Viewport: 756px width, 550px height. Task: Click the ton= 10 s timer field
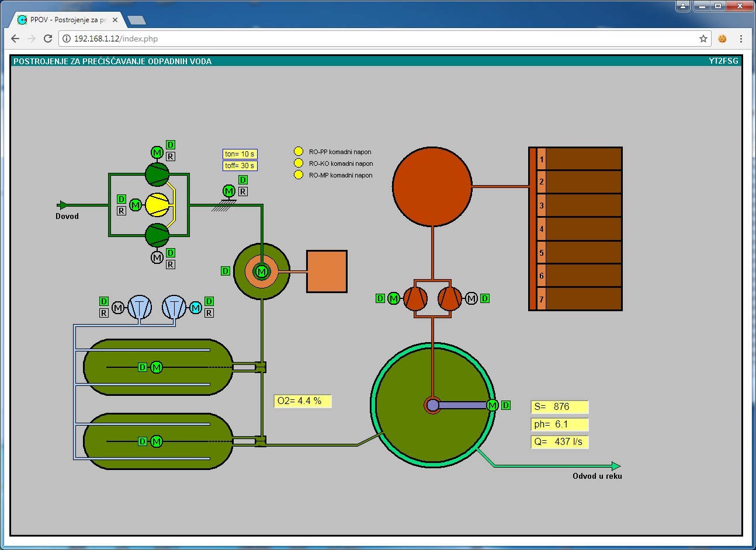(x=240, y=154)
